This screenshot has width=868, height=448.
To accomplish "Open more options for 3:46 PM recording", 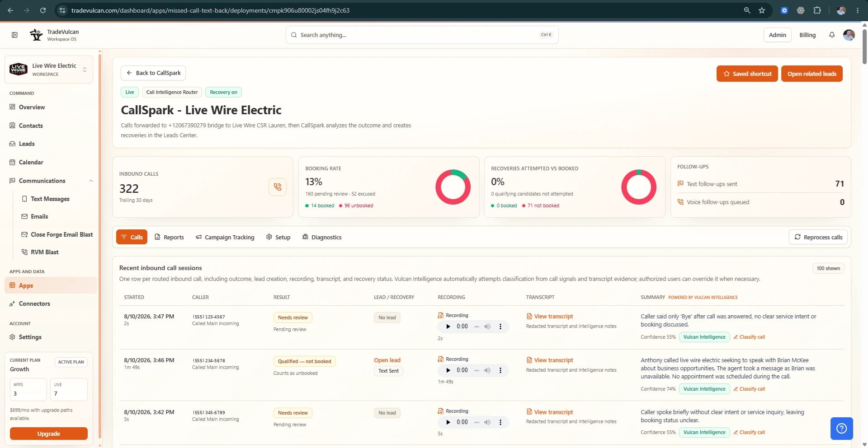I will (x=500, y=370).
